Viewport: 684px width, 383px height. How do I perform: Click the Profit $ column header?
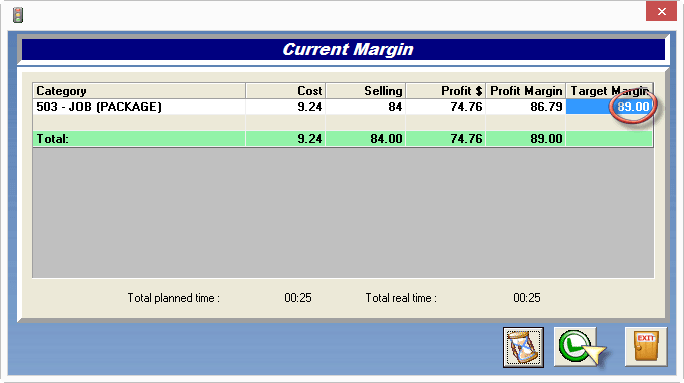[446, 91]
